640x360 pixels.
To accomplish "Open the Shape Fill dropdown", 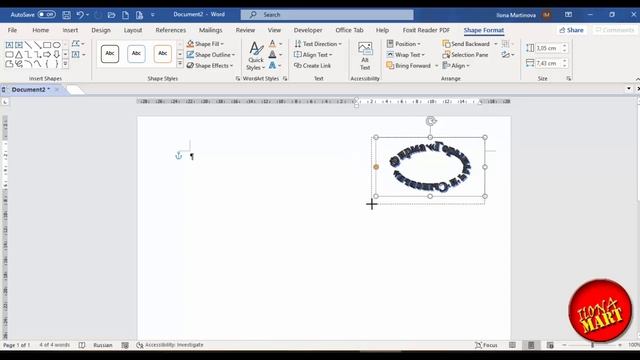I will coord(205,44).
